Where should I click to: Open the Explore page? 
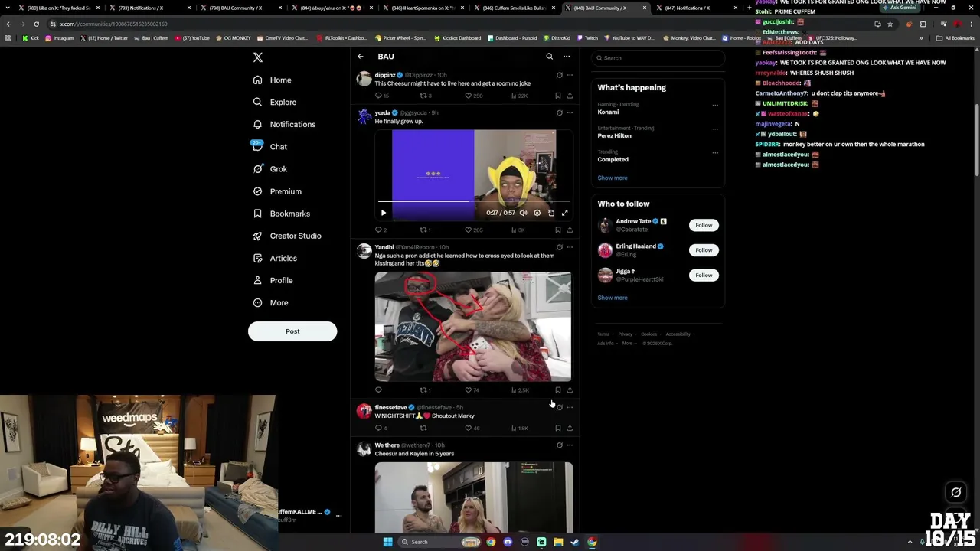274,102
